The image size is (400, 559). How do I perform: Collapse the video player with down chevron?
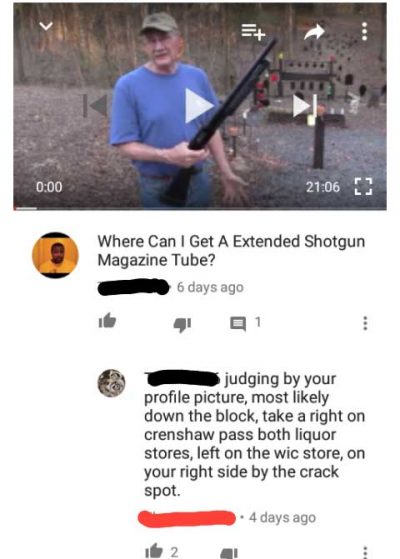pos(46,26)
